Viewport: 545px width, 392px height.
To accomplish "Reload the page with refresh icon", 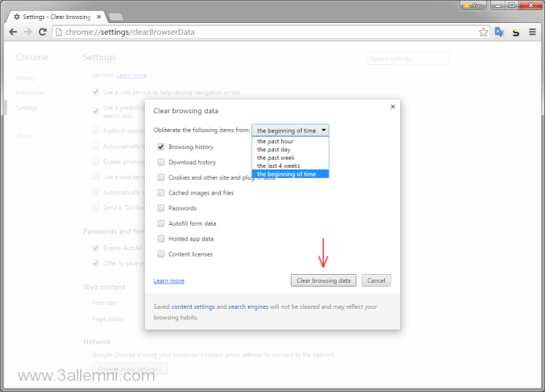I will click(43, 32).
